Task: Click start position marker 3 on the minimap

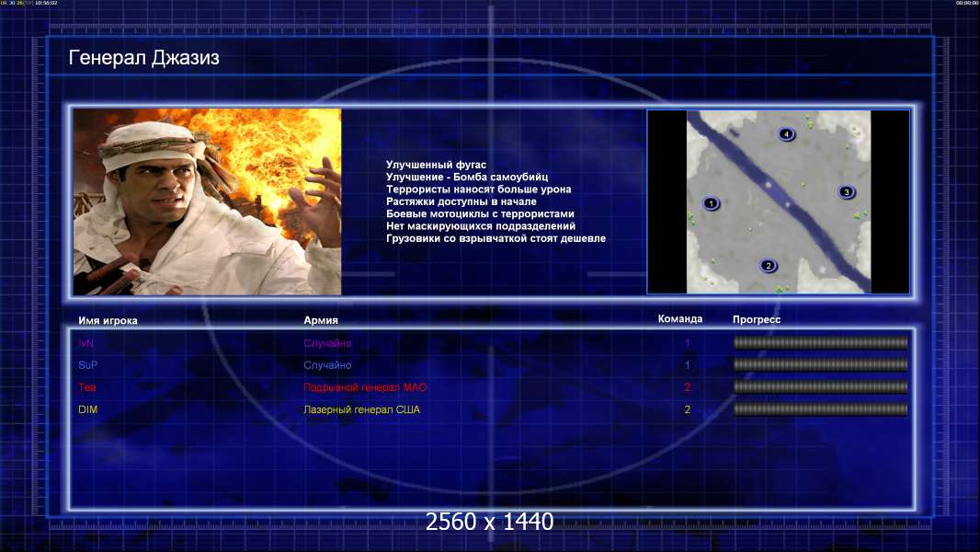Action: (847, 192)
